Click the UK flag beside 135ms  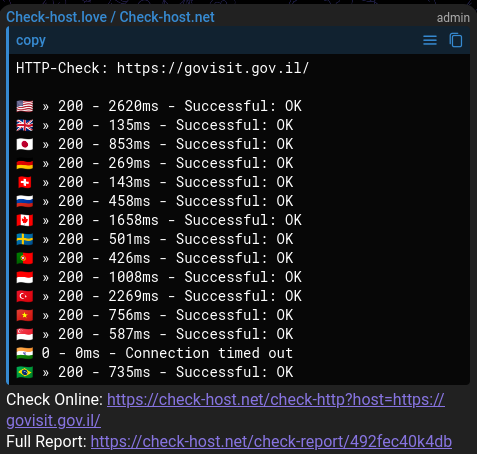pyautogui.click(x=25, y=125)
